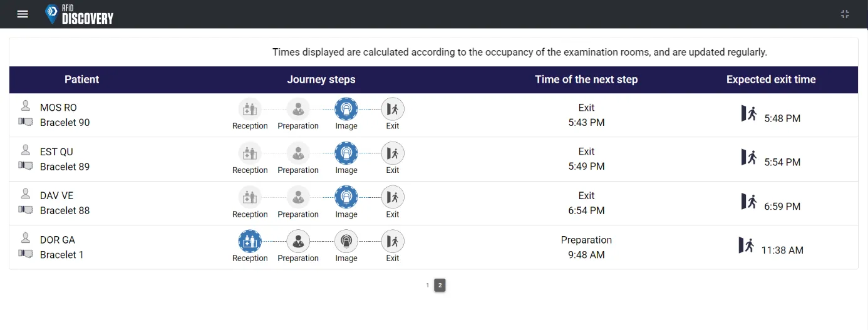
Task: Click the exit door icon beside 5:48 PM
Action: [749, 113]
